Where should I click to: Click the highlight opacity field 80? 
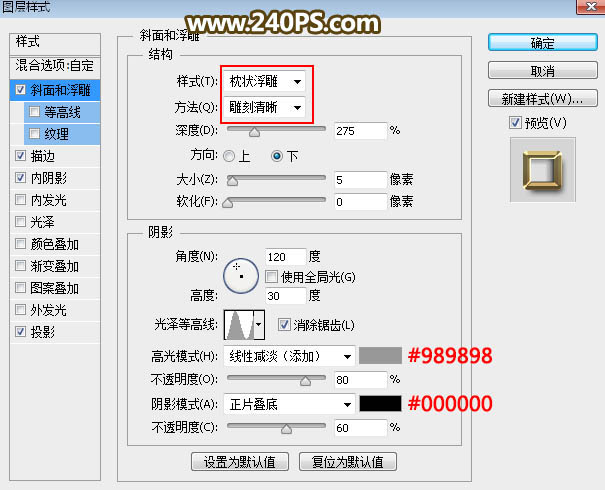[360, 380]
